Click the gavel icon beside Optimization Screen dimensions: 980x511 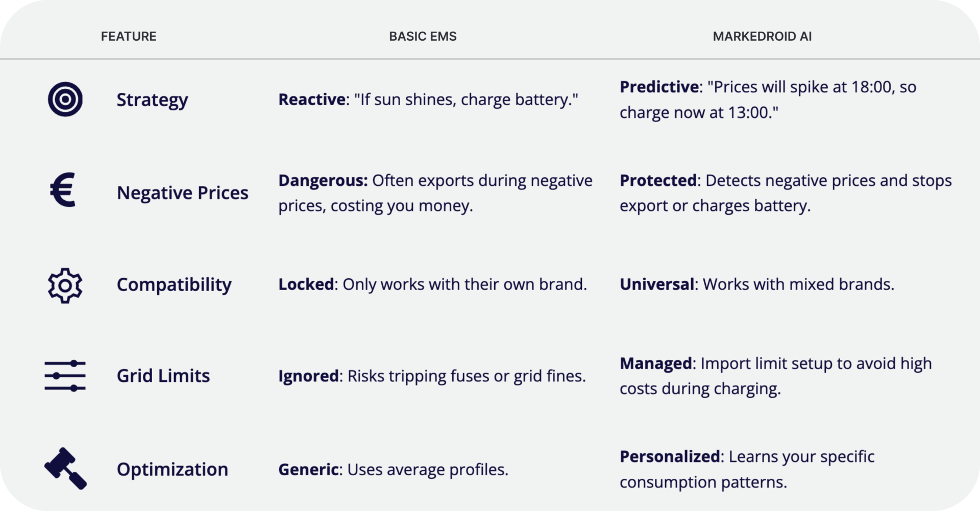(65, 469)
